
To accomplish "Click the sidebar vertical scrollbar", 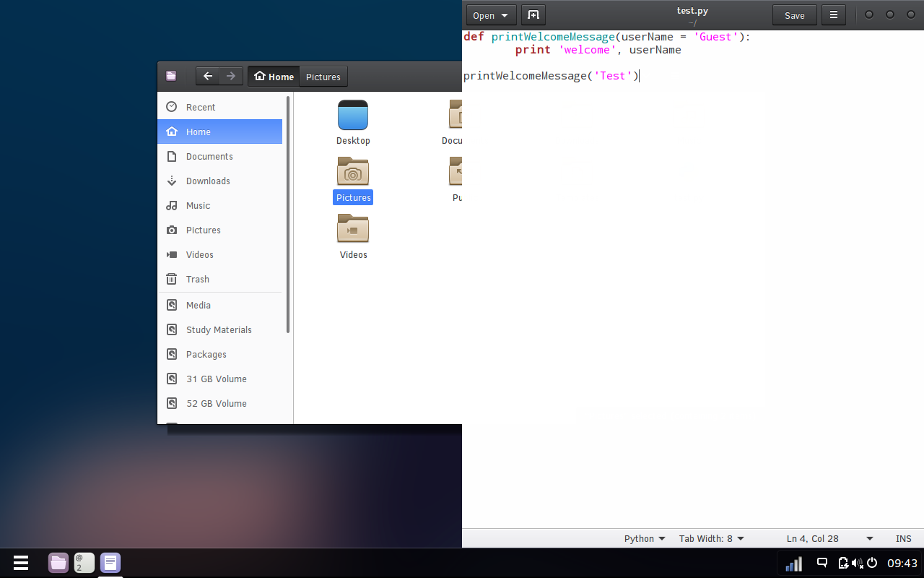I will [288, 214].
